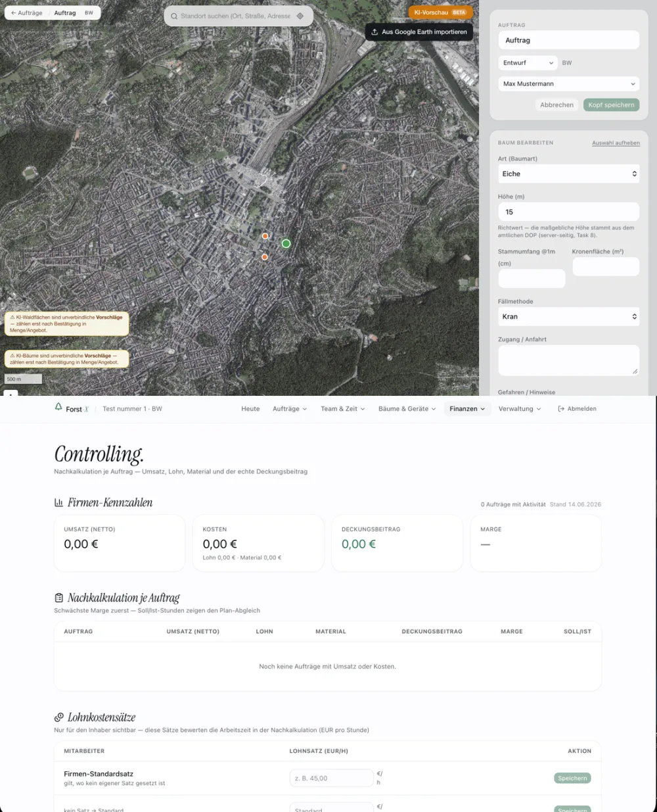Click the LOHN column header
Image resolution: width=657 pixels, height=812 pixels.
[264, 631]
